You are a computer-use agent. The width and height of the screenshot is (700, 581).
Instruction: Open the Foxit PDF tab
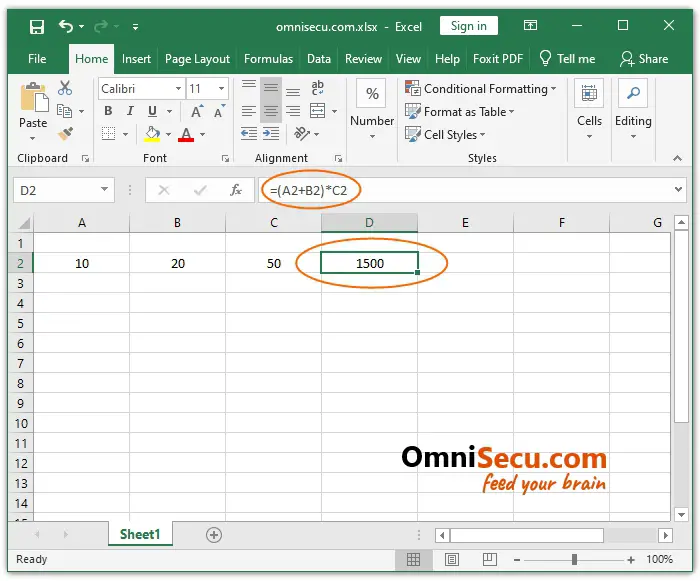click(x=498, y=59)
